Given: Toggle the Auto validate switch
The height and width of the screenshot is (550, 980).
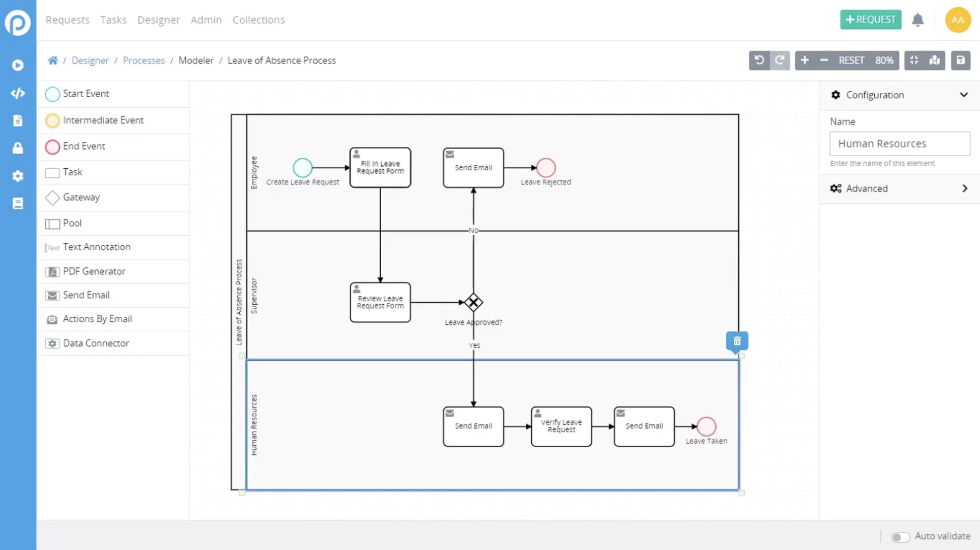Looking at the screenshot, I should (900, 536).
